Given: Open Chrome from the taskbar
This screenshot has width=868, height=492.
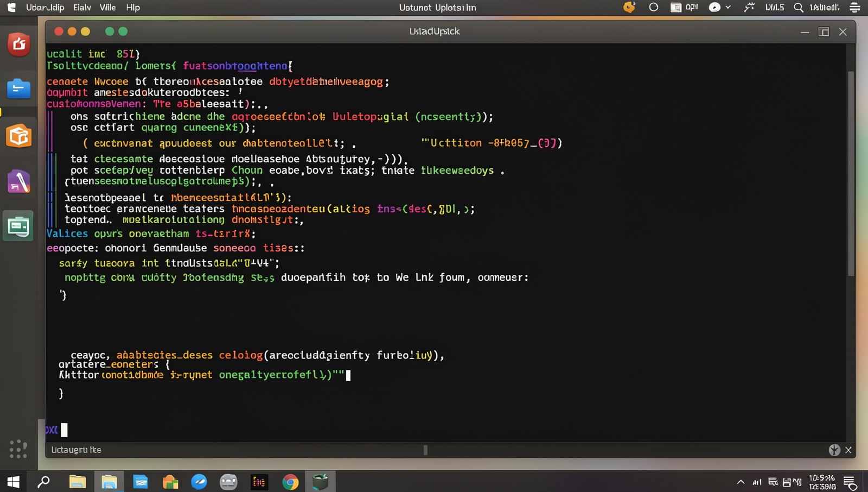Looking at the screenshot, I should (290, 482).
